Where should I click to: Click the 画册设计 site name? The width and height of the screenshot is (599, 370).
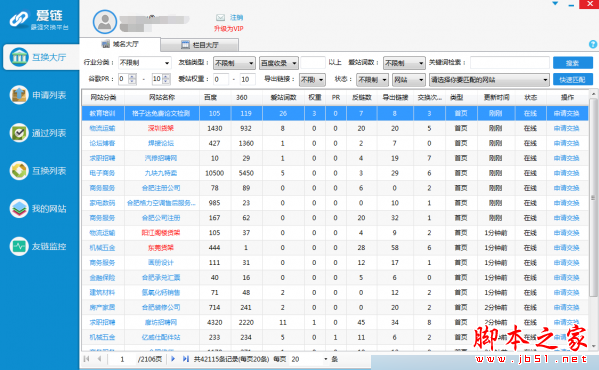click(x=161, y=263)
